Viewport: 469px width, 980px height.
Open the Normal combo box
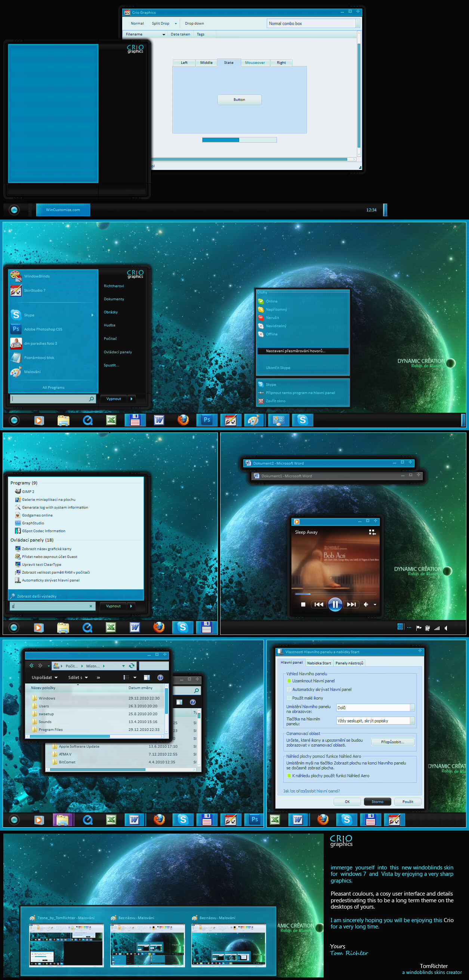314,24
